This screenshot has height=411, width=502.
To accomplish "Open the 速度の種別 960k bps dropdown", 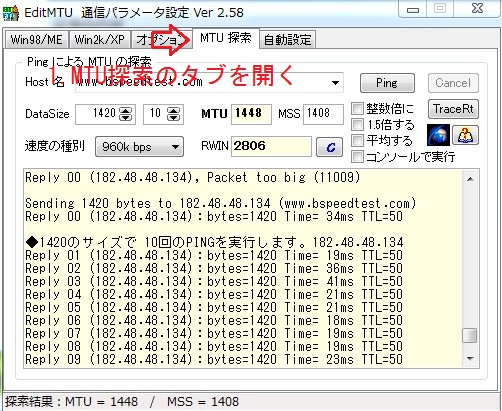I will (x=139, y=147).
